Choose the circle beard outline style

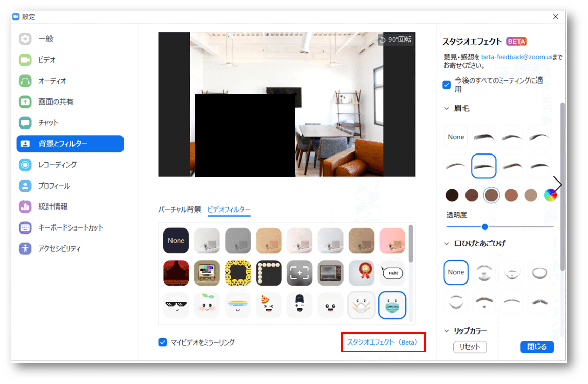tap(540, 272)
